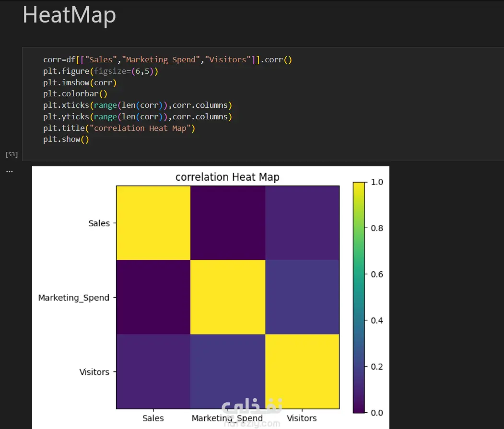Click the plt.yticks code line
504x429 pixels.
point(137,117)
